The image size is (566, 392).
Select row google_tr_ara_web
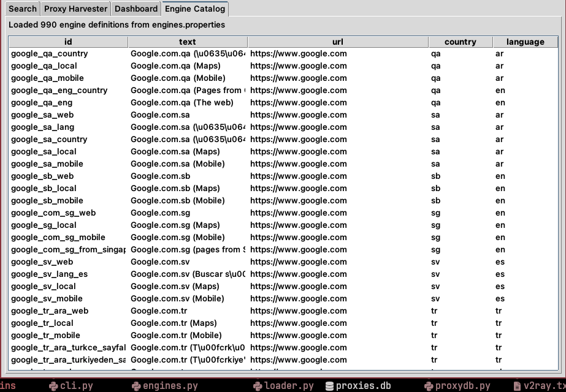pyautogui.click(x=283, y=311)
